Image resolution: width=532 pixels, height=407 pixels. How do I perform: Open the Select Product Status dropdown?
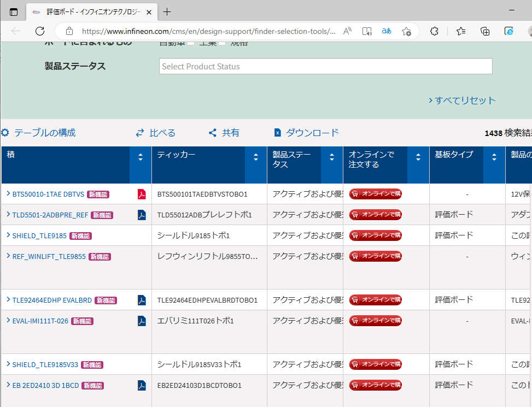pos(326,66)
